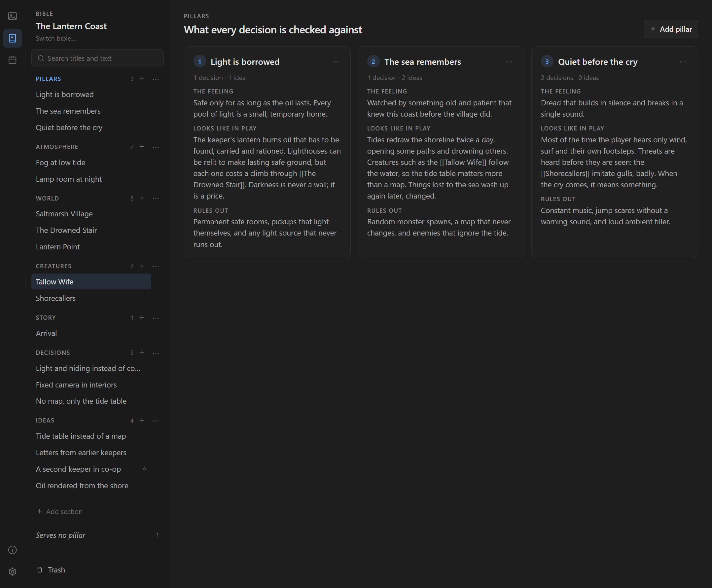Click diamond marker beside A second keeper in co-op

click(145, 469)
